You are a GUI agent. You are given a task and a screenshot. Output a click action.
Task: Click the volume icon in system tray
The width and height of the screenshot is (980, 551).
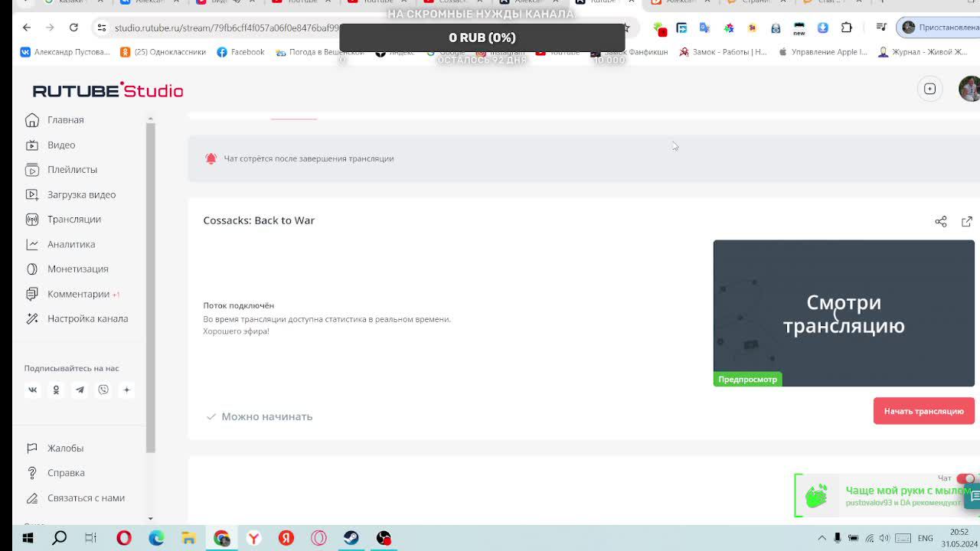(x=884, y=538)
